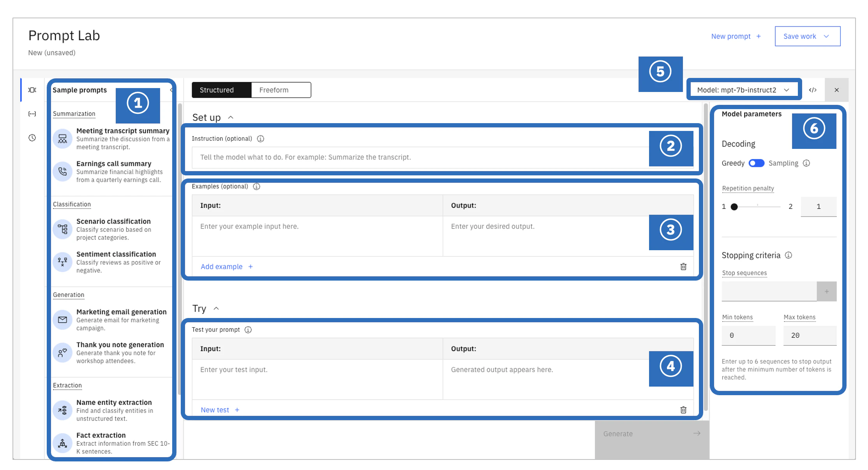Viewport: 868px width, 470px height.
Task: Click the test input text area
Action: 317,380
